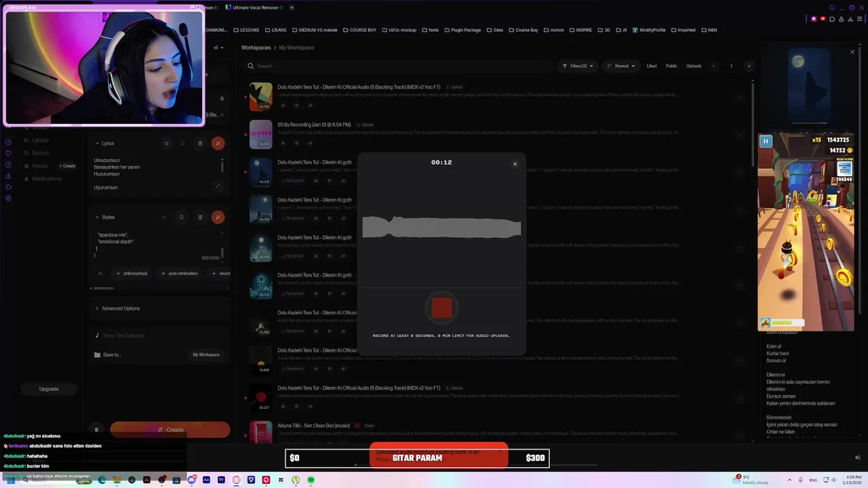868x488 pixels.
Task: Click the + Create button beside Hooks
Action: (x=67, y=166)
